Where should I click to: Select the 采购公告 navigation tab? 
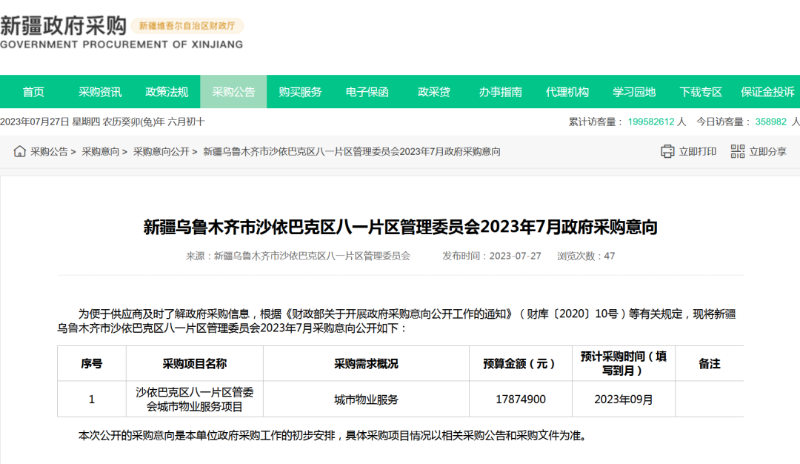coord(233,92)
